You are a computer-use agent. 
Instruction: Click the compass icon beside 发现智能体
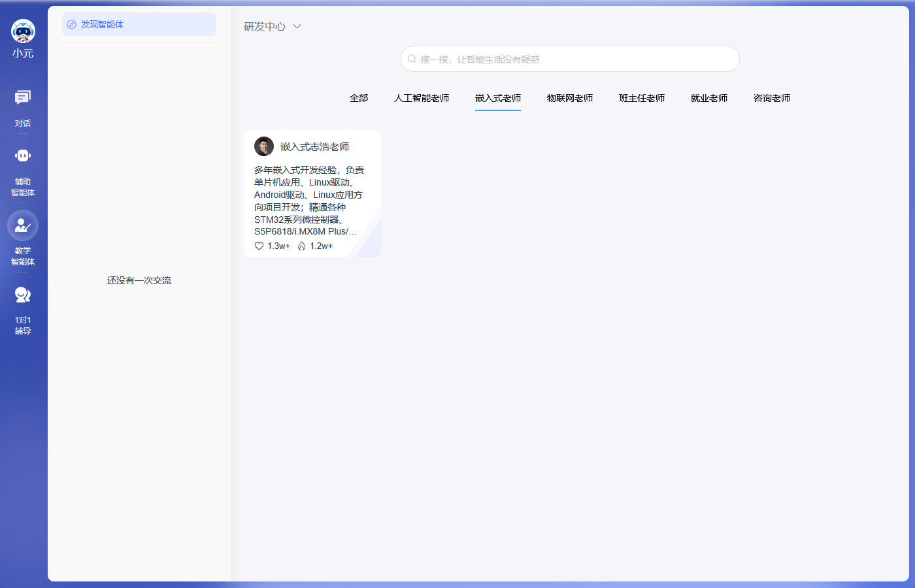coord(72,25)
